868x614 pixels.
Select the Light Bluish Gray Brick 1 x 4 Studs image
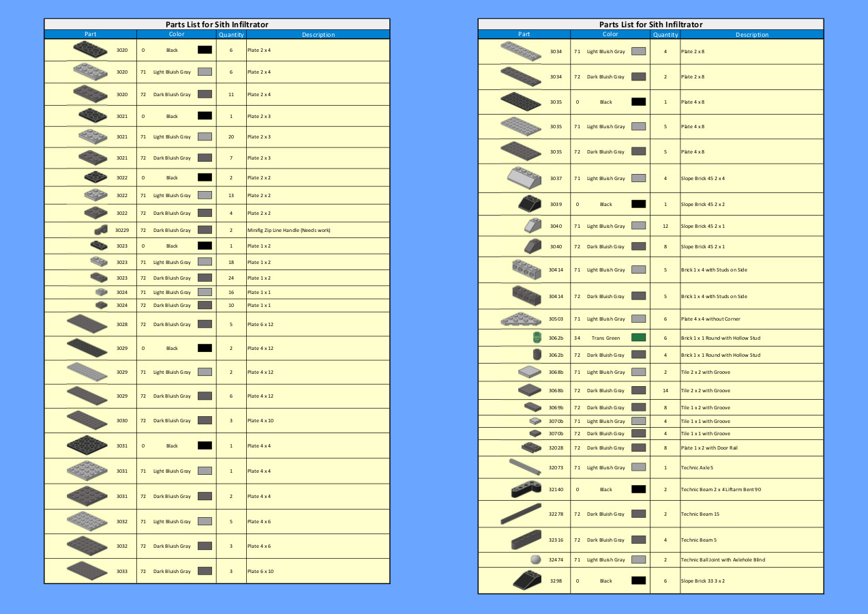(x=526, y=269)
